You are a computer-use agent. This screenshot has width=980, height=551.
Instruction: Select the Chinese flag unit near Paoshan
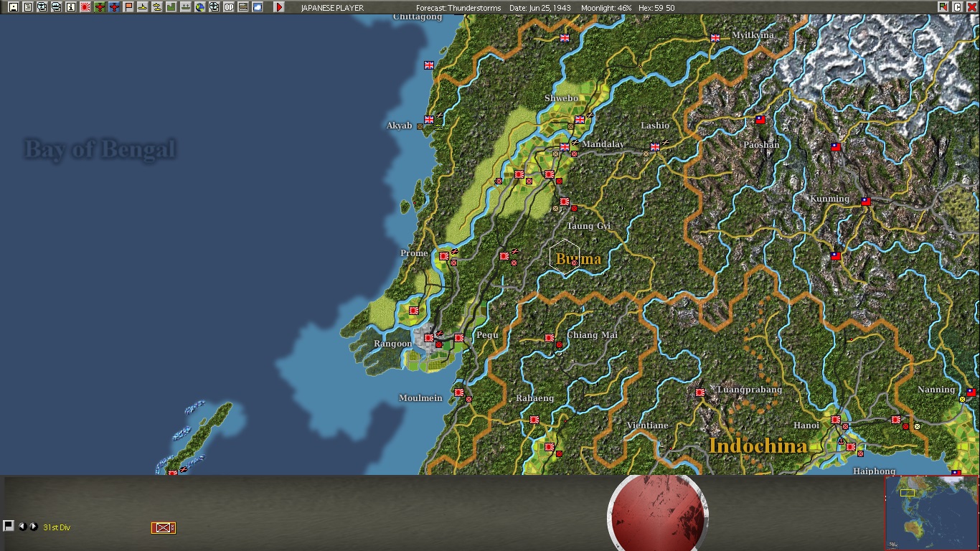click(x=760, y=120)
